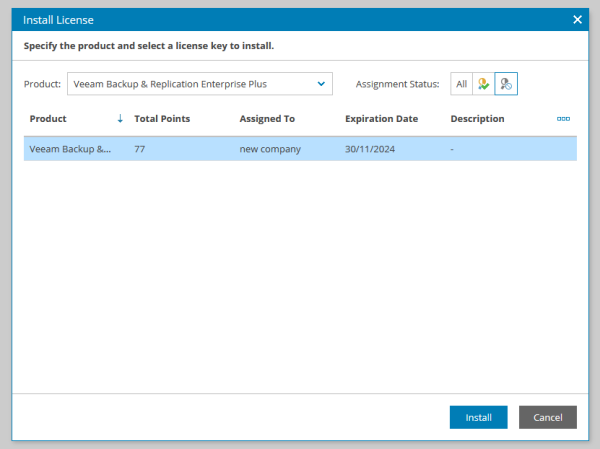This screenshot has height=449, width=600.
Task: Click the Install button
Action: coord(478,417)
